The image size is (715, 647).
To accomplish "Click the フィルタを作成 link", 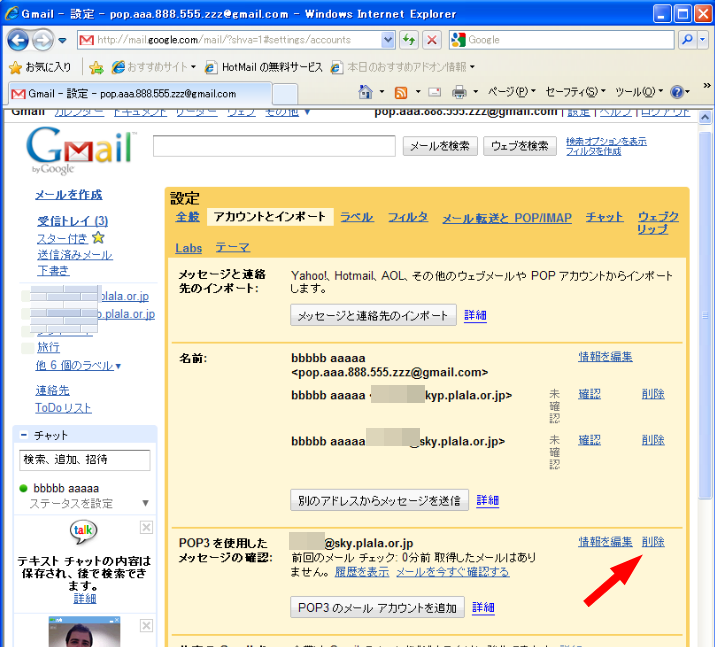I will (x=593, y=151).
